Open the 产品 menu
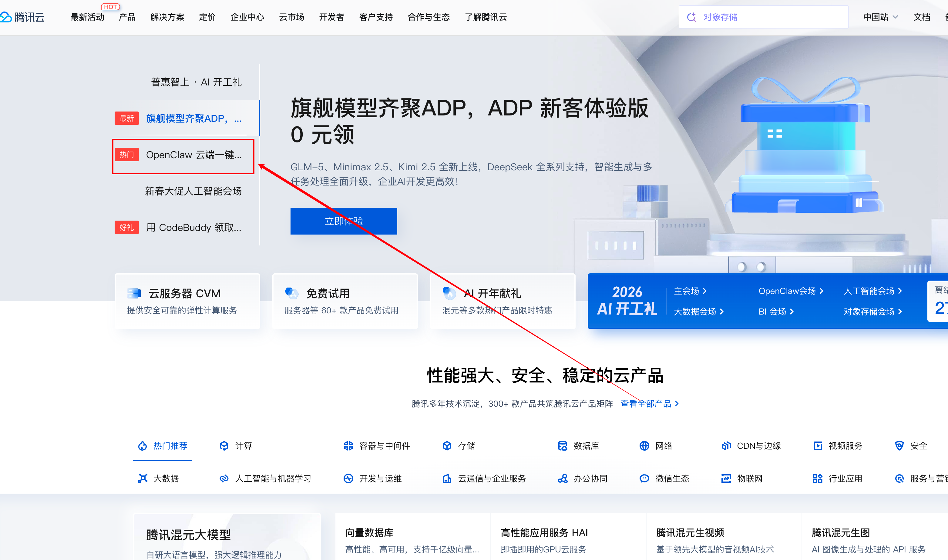 tap(127, 17)
